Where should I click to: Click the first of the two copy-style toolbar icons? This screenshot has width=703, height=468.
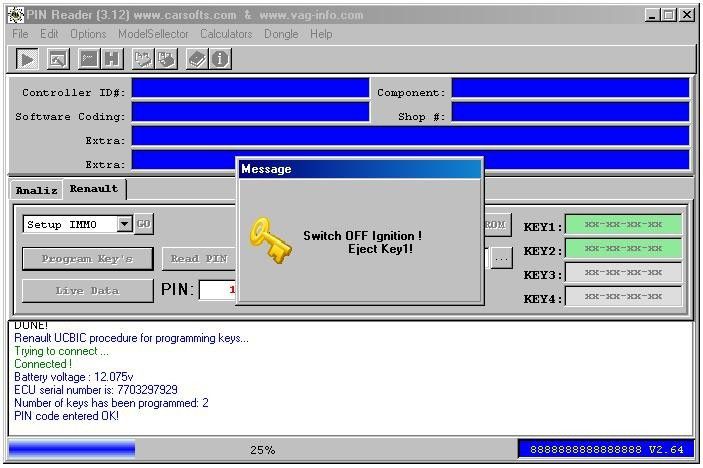coord(143,59)
